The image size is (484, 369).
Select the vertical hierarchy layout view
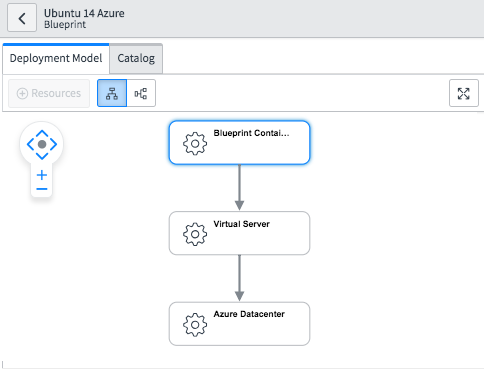pyautogui.click(x=112, y=93)
